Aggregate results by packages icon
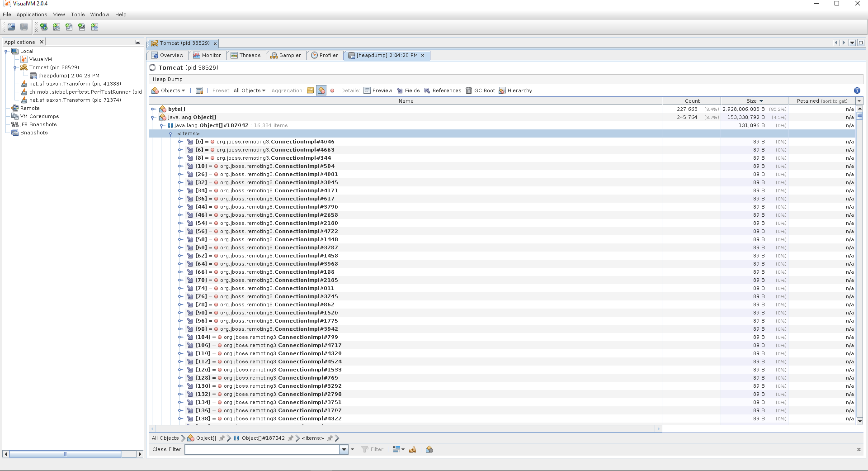 coord(310,90)
